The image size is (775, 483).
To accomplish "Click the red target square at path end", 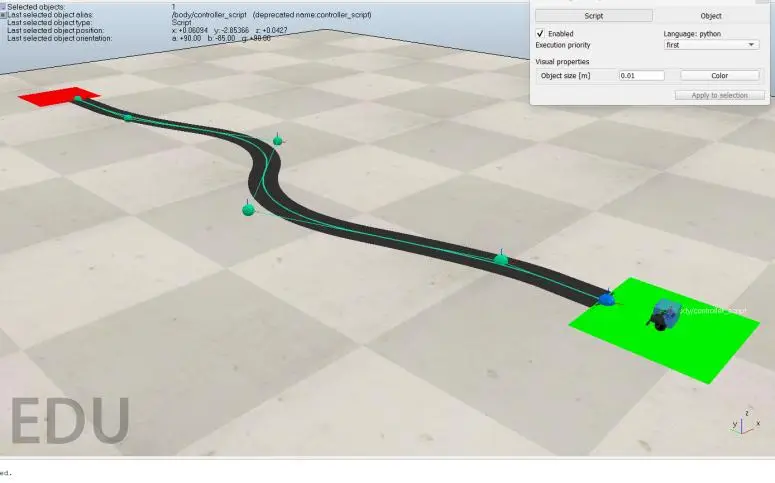I will 58,96.
